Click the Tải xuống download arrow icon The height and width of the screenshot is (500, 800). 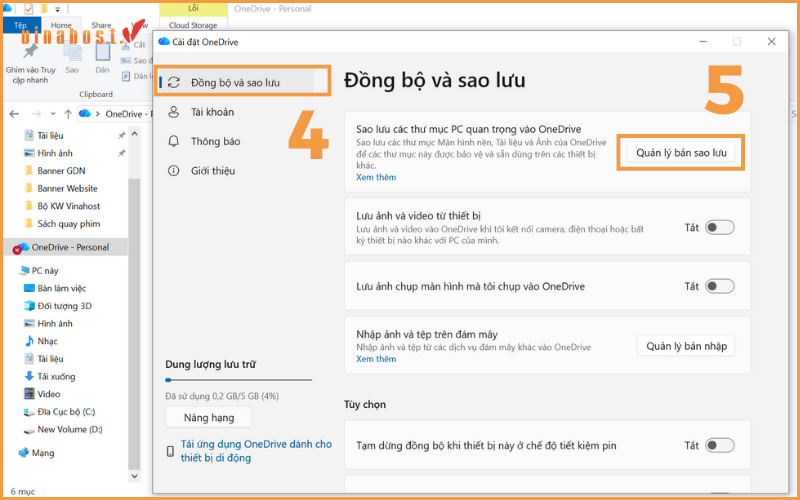point(28,376)
